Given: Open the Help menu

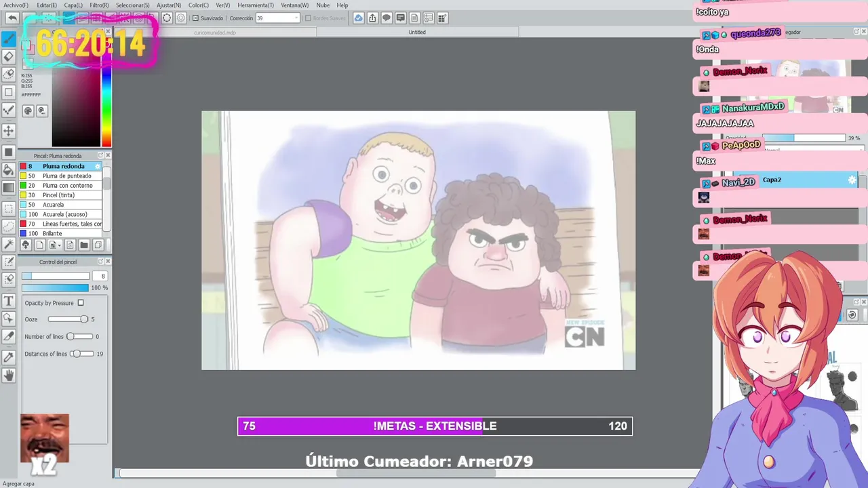Looking at the screenshot, I should (342, 5).
